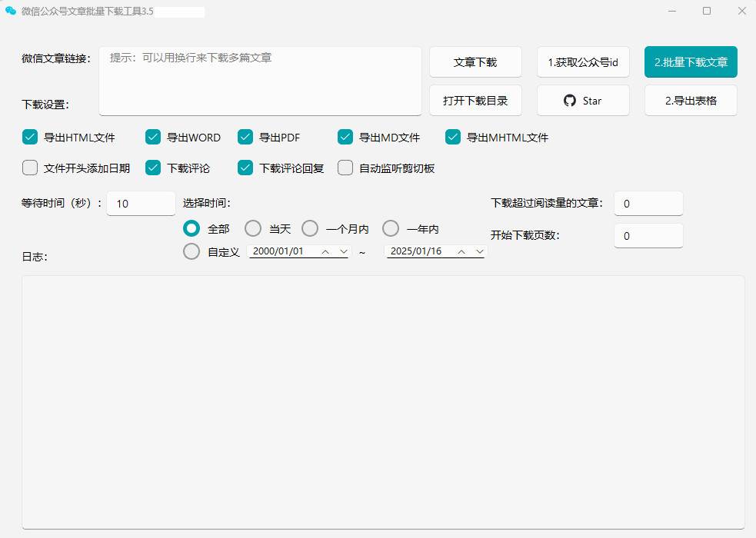Screen dimensions: 756x538
Task: Turn on 自动监听剪切板 option
Action: (345, 168)
